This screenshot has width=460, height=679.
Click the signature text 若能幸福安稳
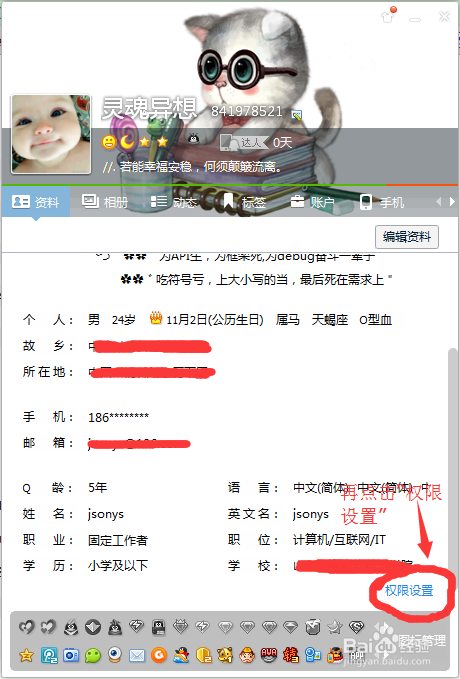155,167
